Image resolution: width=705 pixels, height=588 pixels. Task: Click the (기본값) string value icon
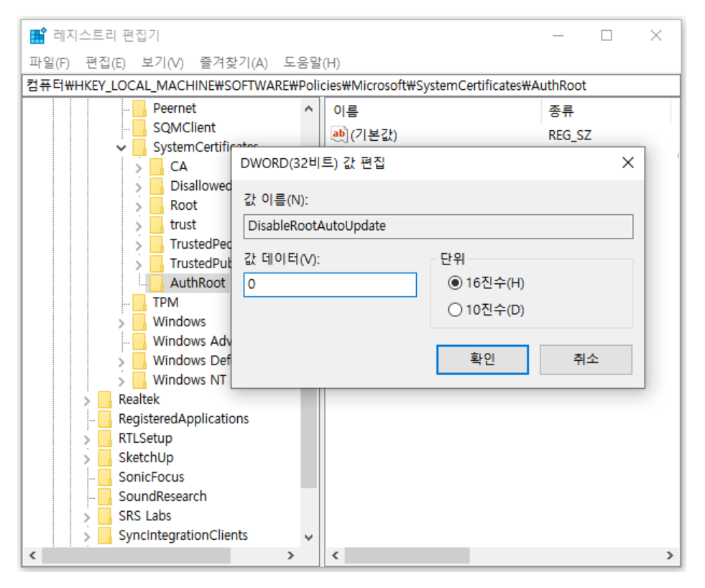coord(339,134)
